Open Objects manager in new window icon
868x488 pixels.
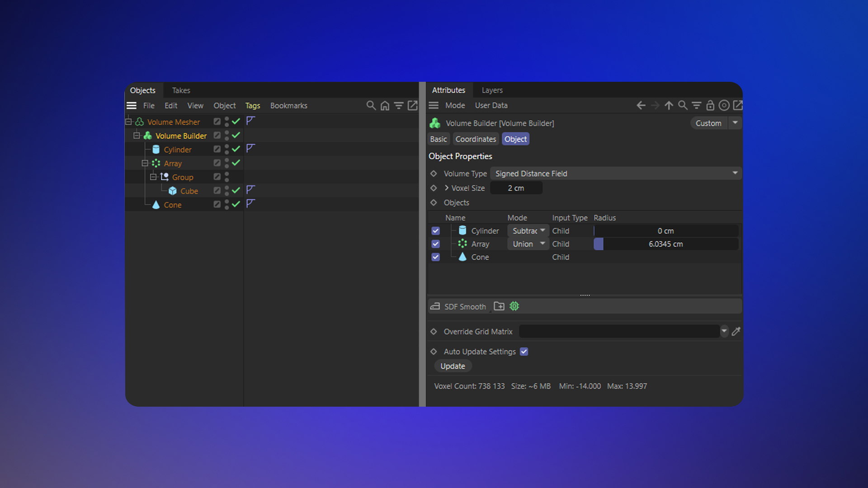click(412, 105)
